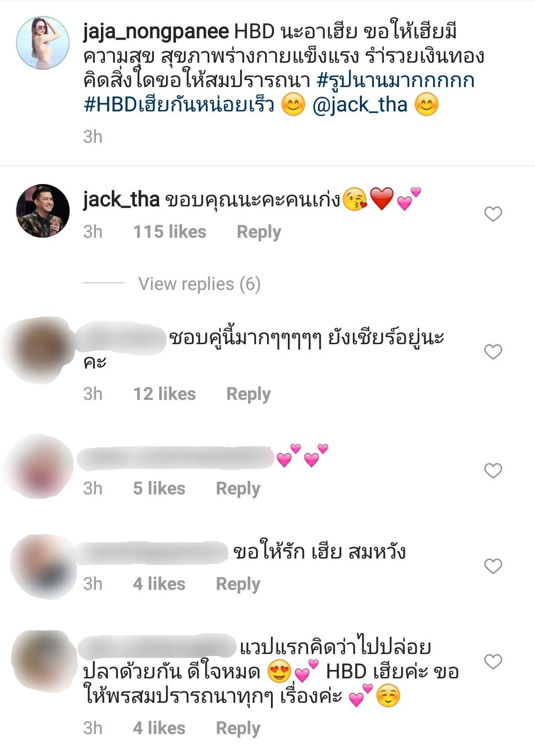Like the comment ขอให้รัก เฮีย สมหวัง

tap(493, 566)
